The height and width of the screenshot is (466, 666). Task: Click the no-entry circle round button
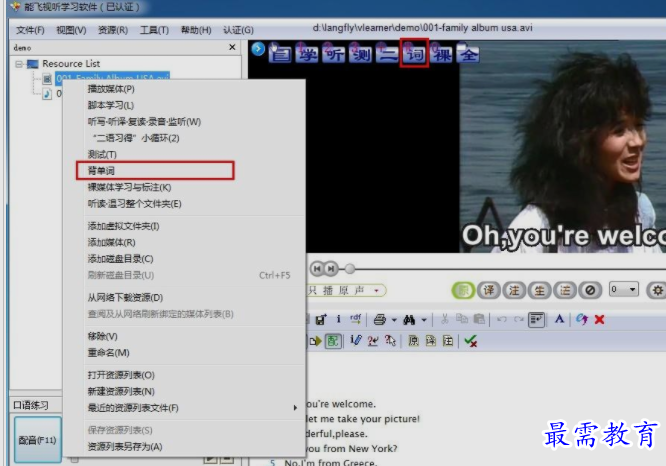tap(590, 291)
